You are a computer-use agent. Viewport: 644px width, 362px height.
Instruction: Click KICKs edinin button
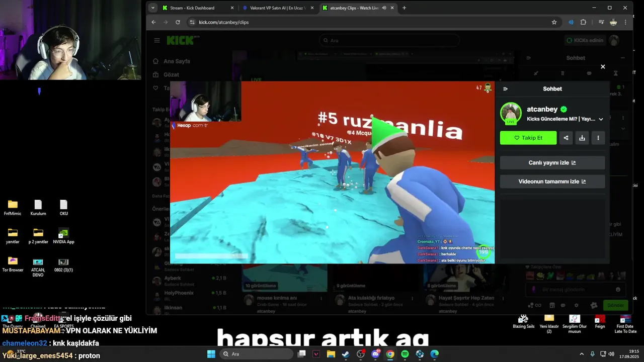tap(585, 40)
